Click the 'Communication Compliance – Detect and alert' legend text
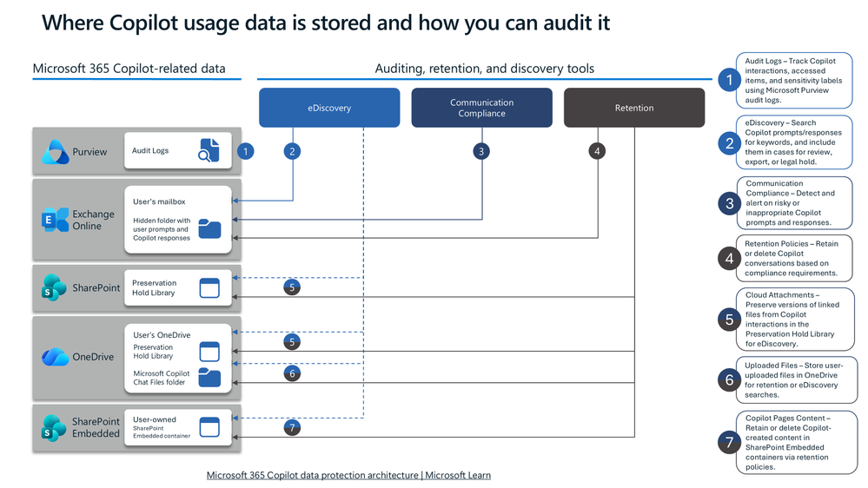 click(790, 203)
